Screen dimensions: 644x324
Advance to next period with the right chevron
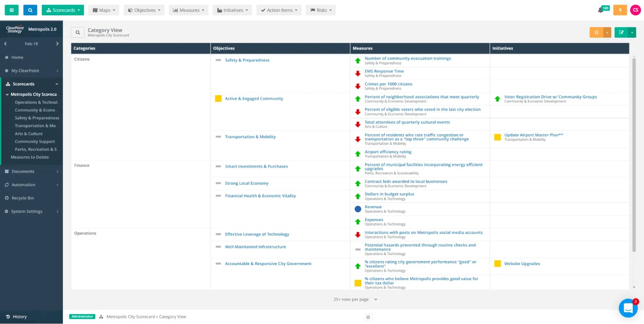[x=58, y=43]
